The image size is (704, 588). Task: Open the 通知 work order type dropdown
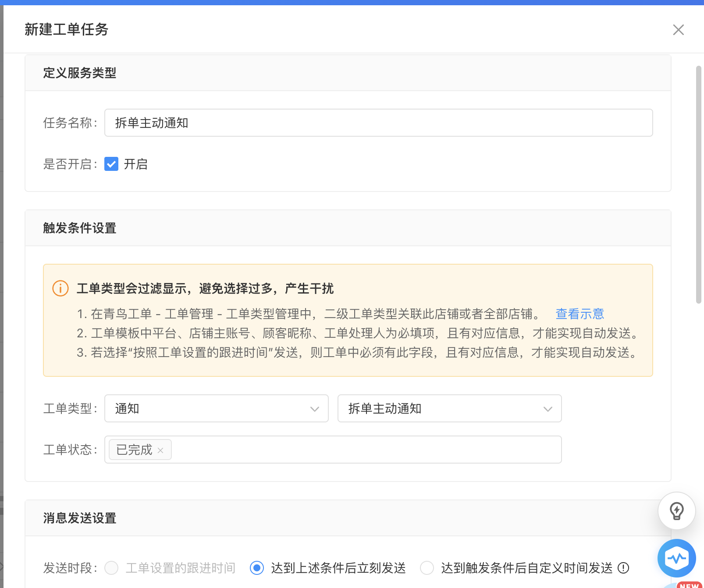(x=217, y=408)
